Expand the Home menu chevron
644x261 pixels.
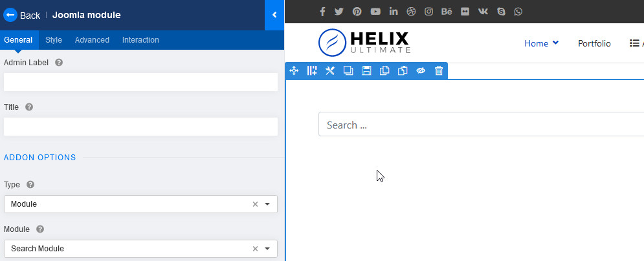[555, 43]
